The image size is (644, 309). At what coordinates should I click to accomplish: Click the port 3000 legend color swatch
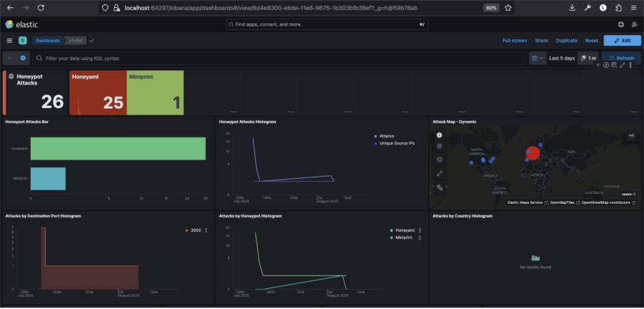pyautogui.click(x=187, y=230)
